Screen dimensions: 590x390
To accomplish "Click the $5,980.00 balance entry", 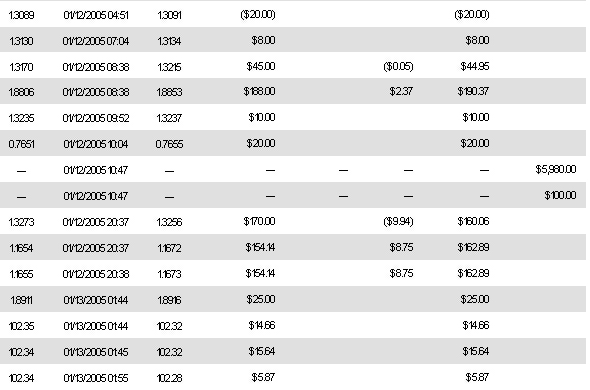I will [556, 169].
